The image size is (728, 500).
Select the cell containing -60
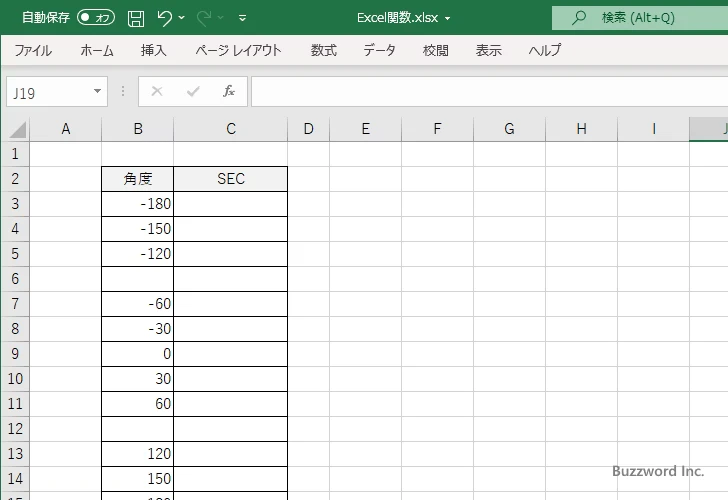(137, 304)
